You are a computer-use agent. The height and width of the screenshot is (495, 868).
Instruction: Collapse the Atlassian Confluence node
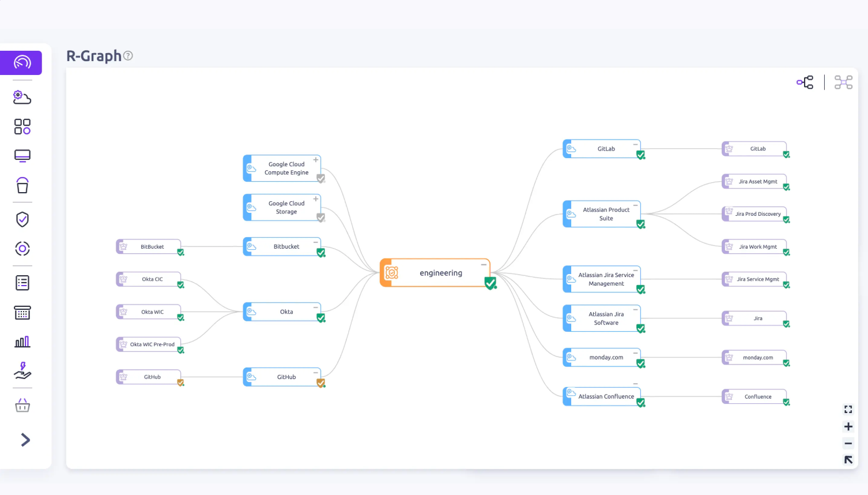636,384
